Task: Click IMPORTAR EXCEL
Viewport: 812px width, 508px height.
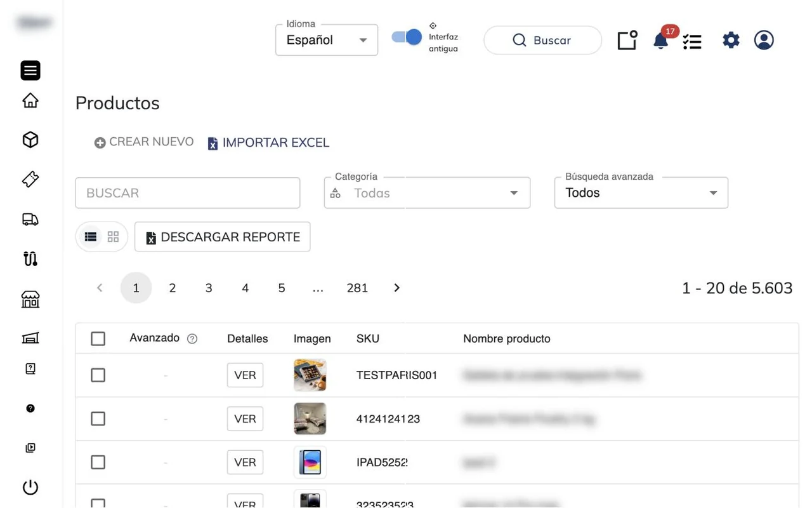Action: tap(269, 143)
